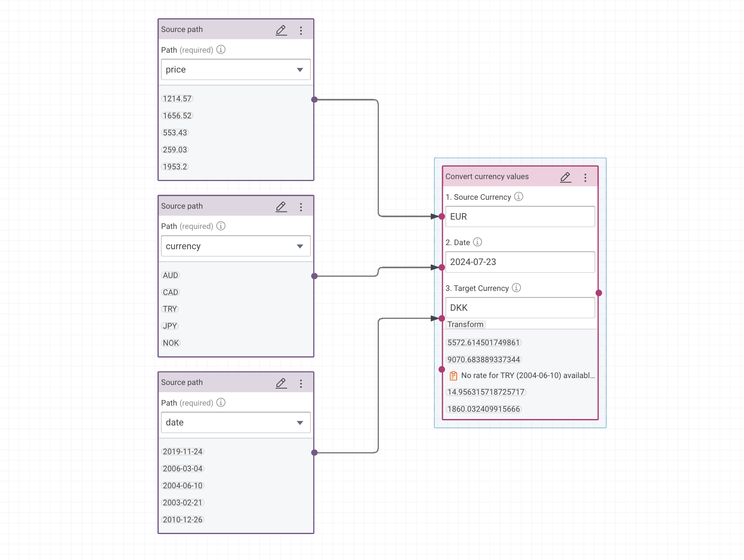Click the Transform label tag
The image size is (744, 560).
(x=465, y=325)
